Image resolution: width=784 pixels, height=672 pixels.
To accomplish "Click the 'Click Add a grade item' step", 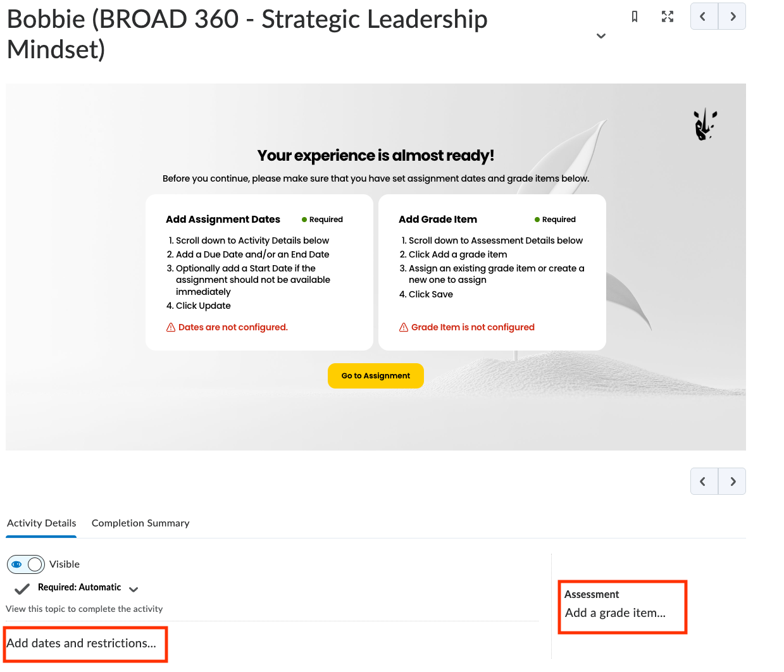I will [x=458, y=254].
